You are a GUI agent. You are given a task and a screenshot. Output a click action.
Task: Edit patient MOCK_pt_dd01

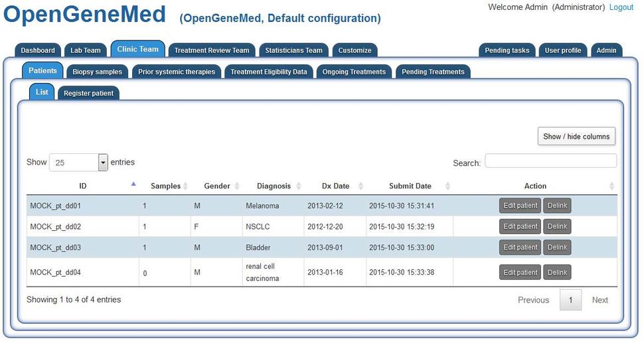[520, 206]
